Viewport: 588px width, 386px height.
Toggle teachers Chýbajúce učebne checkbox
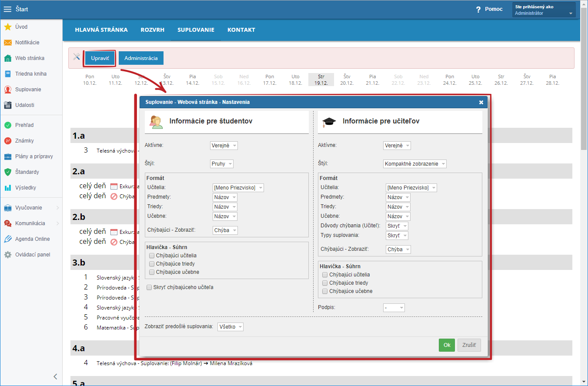pyautogui.click(x=325, y=291)
